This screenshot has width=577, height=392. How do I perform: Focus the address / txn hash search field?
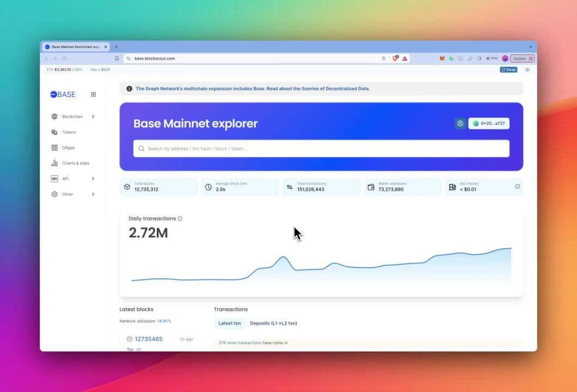(x=321, y=149)
